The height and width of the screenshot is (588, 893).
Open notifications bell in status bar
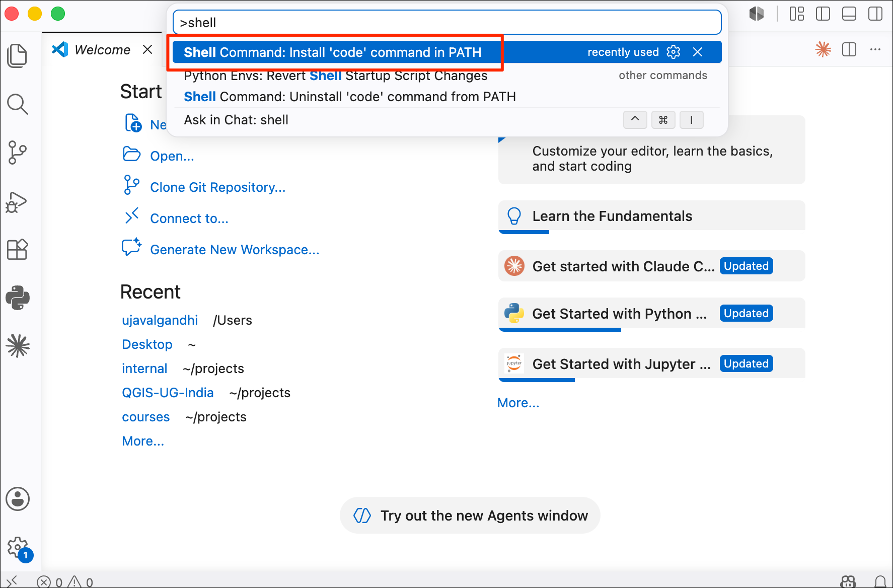(880, 581)
